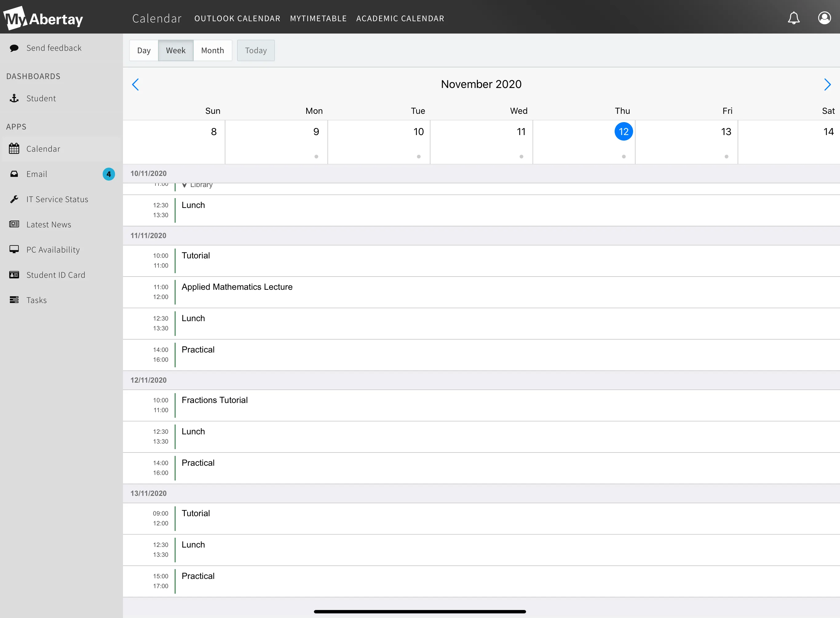This screenshot has width=840, height=618.
Task: Click the Email unread badge showing 4
Action: click(x=109, y=174)
